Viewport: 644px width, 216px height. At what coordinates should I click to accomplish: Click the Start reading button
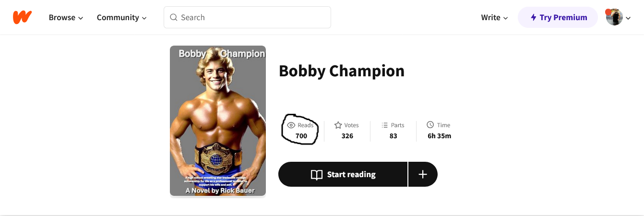point(343,174)
